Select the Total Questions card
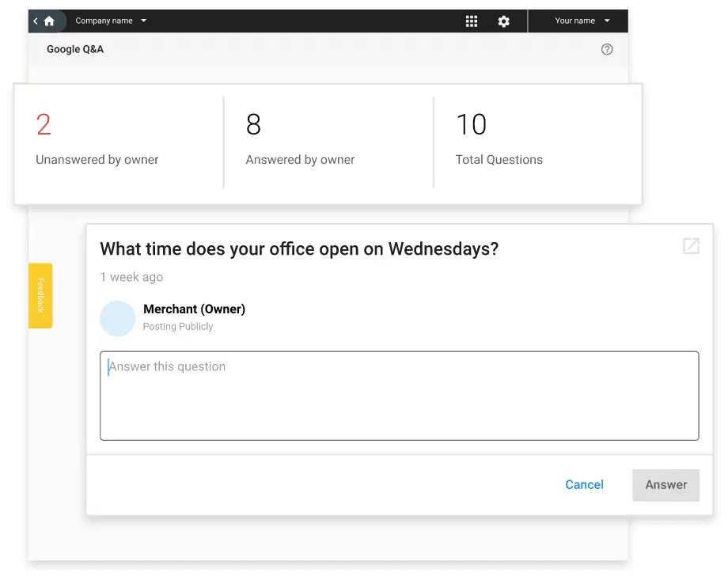Viewport: 728px width, 580px height. tap(537, 142)
